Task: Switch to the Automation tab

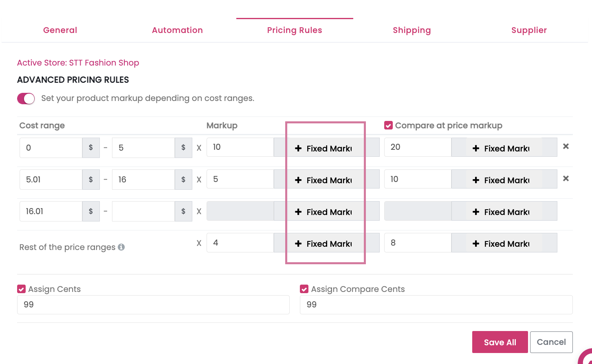Action: [177, 30]
